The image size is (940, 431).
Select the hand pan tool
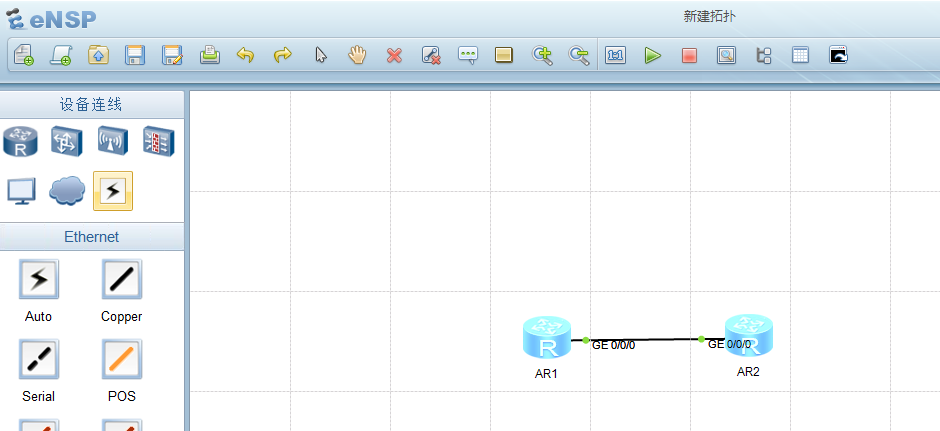[357, 55]
